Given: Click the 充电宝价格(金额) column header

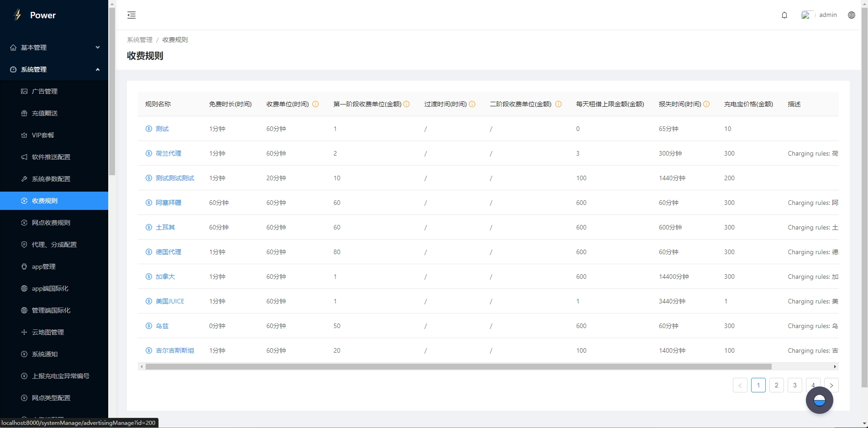Looking at the screenshot, I should tap(748, 104).
